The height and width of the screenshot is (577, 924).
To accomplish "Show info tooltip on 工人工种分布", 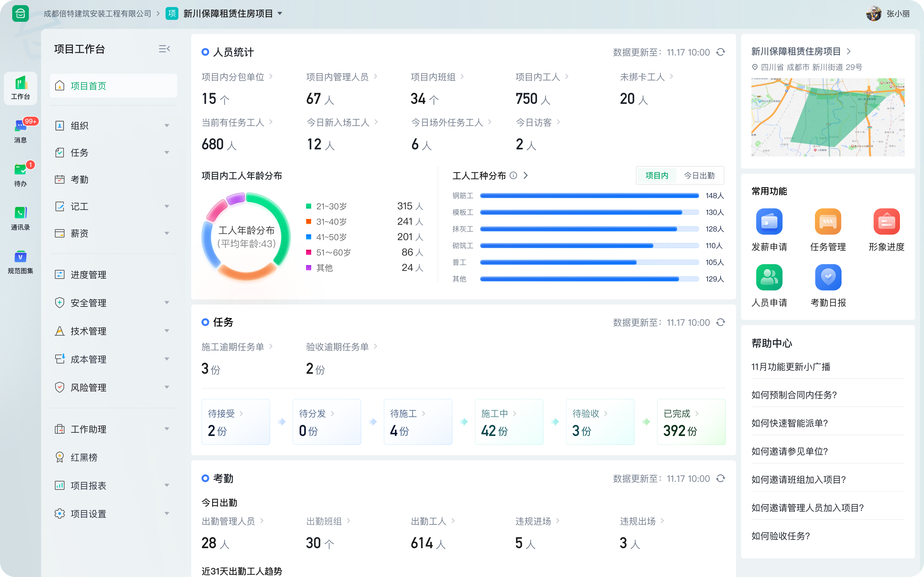I will 513,176.
